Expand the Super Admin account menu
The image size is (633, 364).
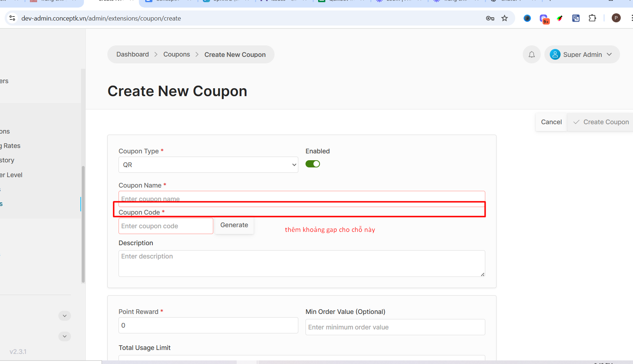609,55
